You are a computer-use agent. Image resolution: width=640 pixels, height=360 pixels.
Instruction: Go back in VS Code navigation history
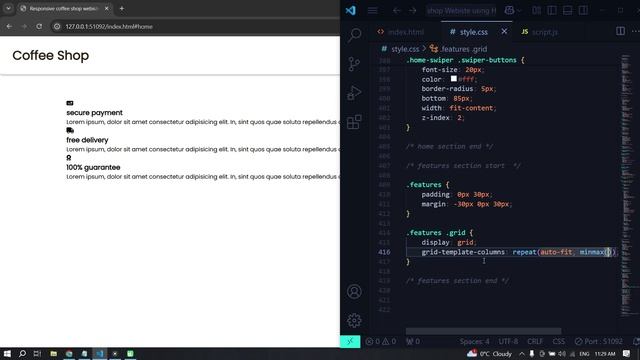pos(397,11)
